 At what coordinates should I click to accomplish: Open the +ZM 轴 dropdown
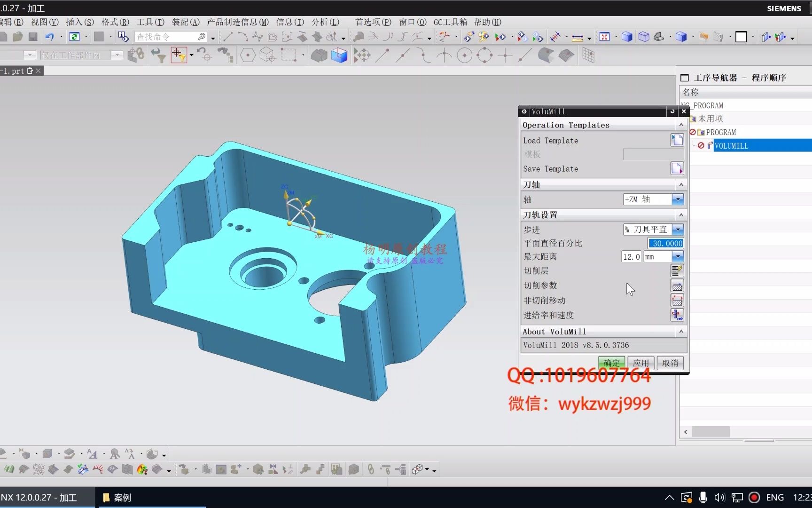(678, 199)
